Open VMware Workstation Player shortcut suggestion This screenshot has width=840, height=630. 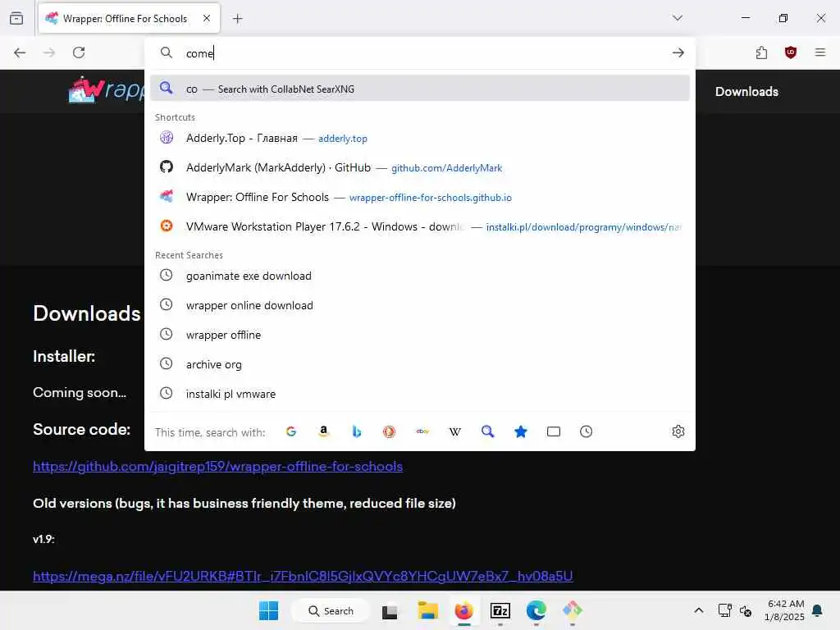pyautogui.click(x=420, y=226)
